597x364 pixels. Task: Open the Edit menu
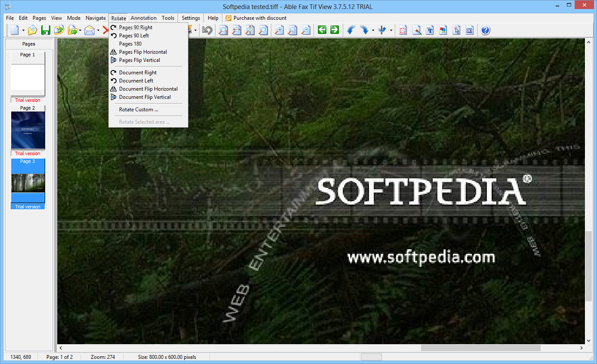(23, 18)
